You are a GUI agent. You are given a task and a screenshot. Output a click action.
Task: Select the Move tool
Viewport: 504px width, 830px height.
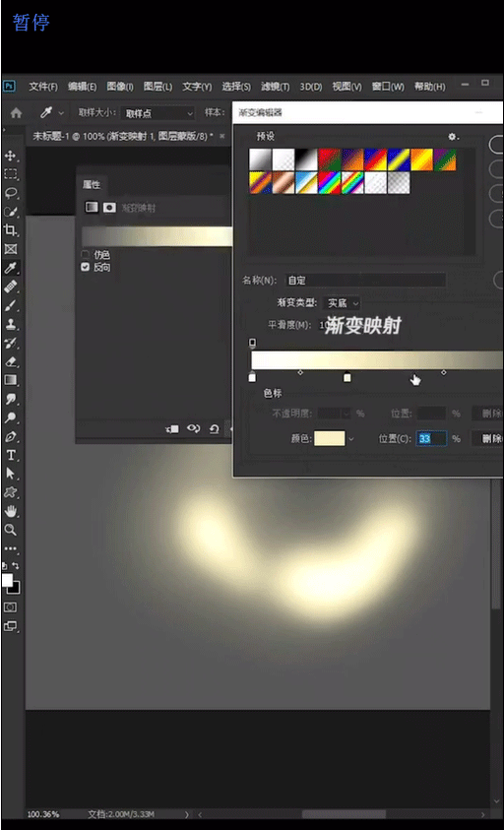(x=10, y=156)
